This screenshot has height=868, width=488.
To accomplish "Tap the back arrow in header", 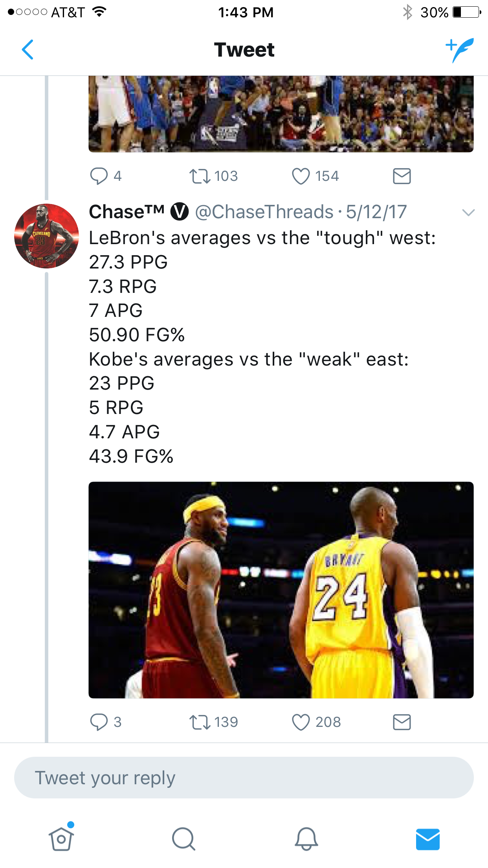I will coord(28,50).
